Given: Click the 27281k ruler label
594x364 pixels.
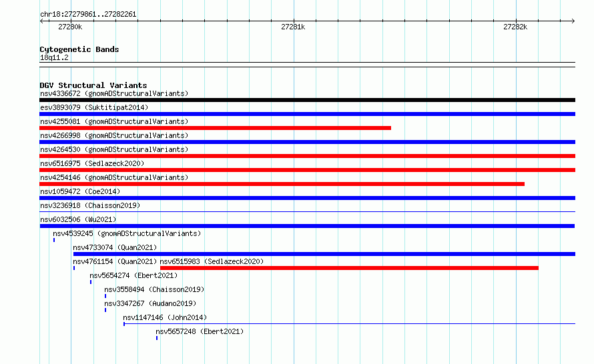Looking at the screenshot, I should coord(293,27).
